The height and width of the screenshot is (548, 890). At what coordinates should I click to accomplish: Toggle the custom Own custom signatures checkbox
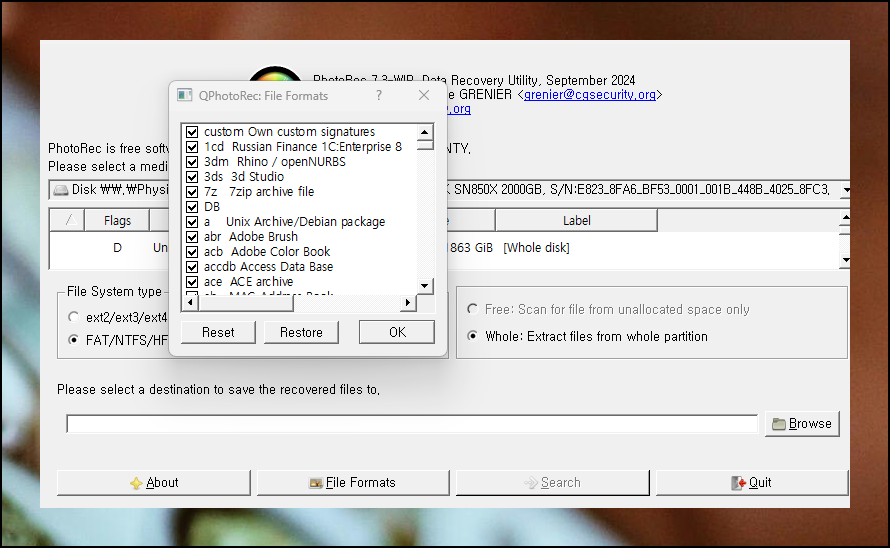192,132
